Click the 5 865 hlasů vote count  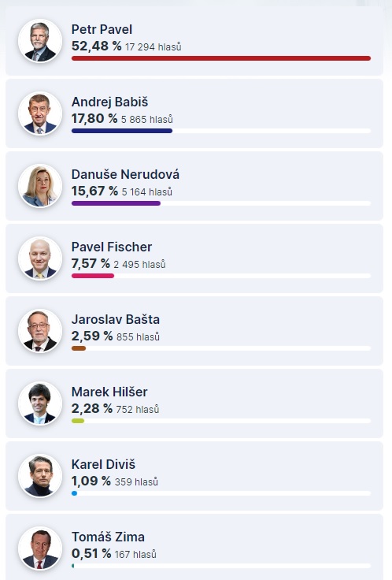[147, 120]
